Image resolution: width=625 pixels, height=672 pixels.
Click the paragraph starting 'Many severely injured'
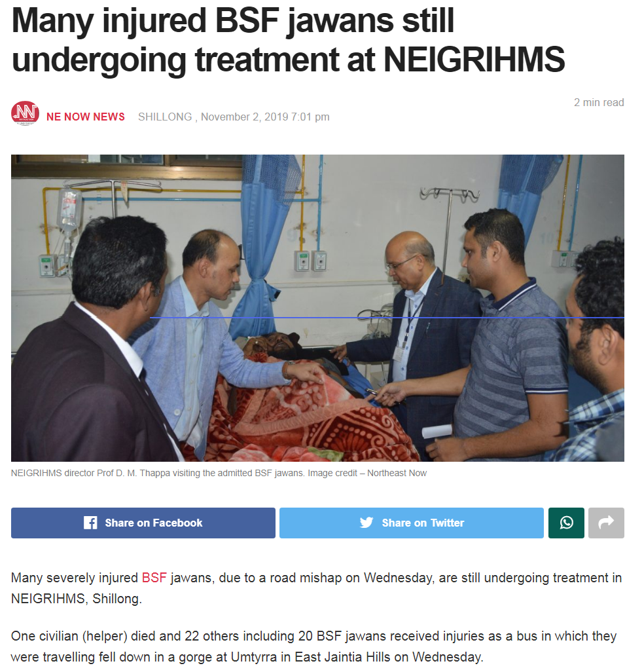pos(316,588)
